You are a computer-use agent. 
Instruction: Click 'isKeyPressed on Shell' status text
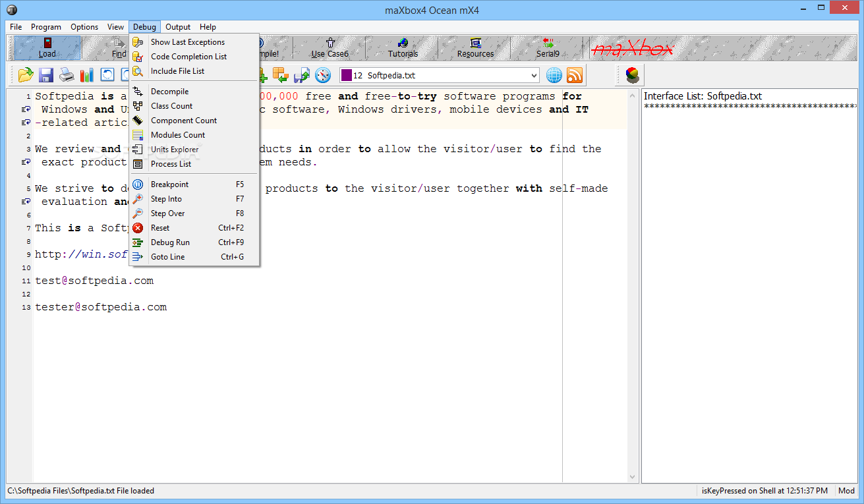(x=764, y=491)
